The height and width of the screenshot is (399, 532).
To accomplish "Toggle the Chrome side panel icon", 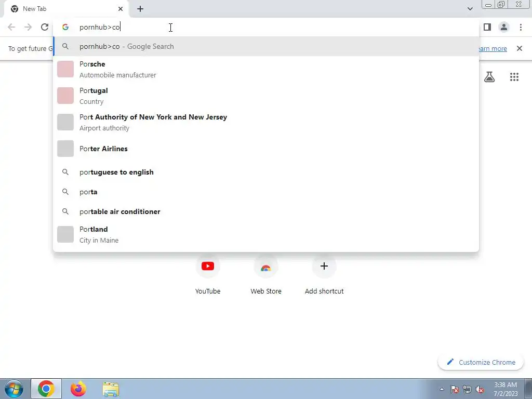I will [x=487, y=27].
